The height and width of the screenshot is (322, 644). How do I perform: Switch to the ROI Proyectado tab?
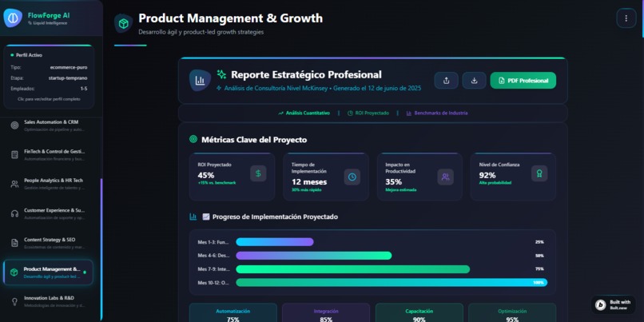coord(368,113)
